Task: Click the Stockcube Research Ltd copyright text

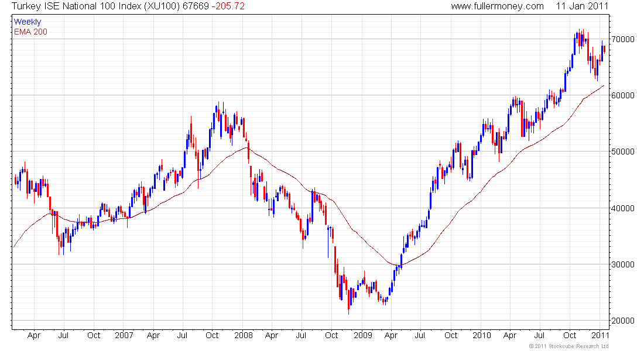Action: (x=568, y=346)
